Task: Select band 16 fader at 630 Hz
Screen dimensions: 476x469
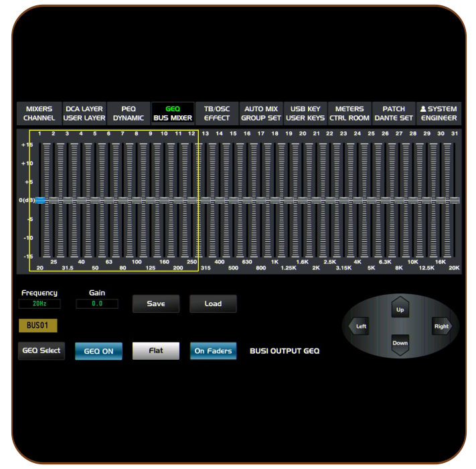Action: click(247, 200)
